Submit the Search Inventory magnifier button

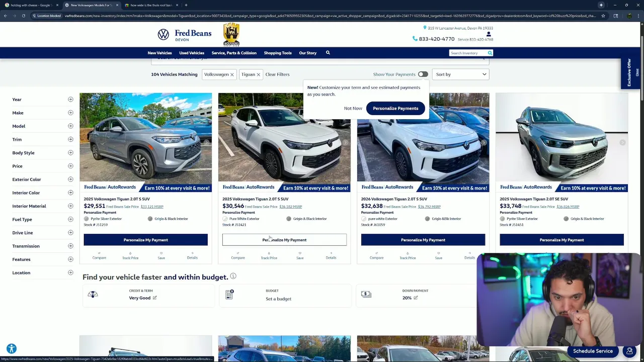point(490,53)
